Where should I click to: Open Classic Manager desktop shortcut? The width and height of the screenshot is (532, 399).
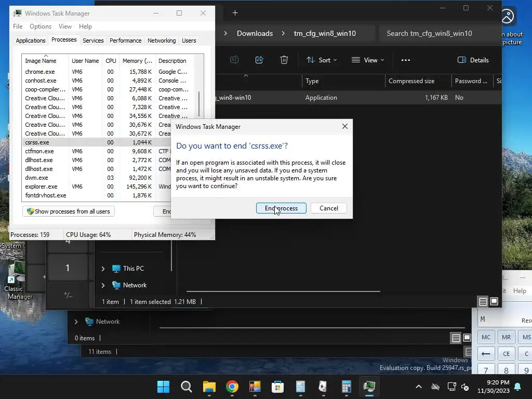16,280
